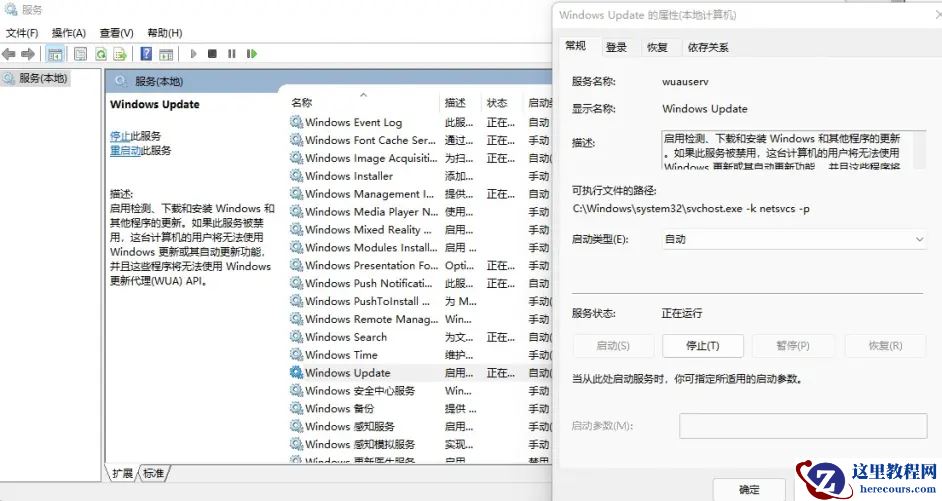This screenshot has height=501, width=942.
Task: Click the Pause service toolbar icon
Action: tap(231, 54)
